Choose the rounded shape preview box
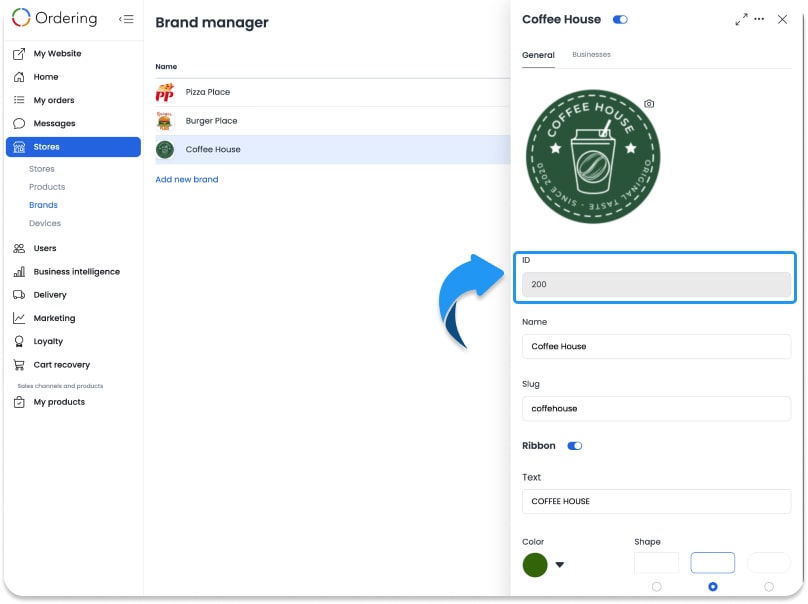 tap(713, 563)
